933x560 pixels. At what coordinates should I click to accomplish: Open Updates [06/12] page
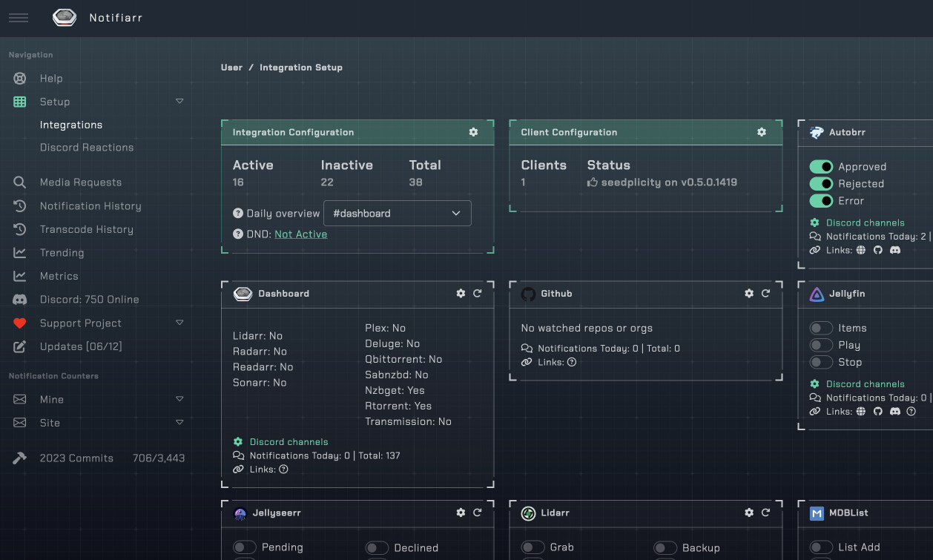point(81,346)
